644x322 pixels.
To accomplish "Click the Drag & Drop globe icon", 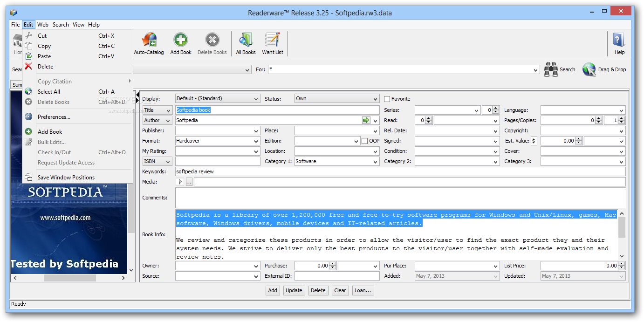I will 589,69.
